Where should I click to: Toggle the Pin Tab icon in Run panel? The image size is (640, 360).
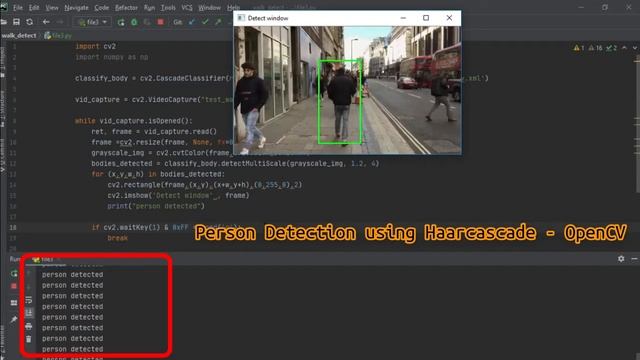point(14,319)
